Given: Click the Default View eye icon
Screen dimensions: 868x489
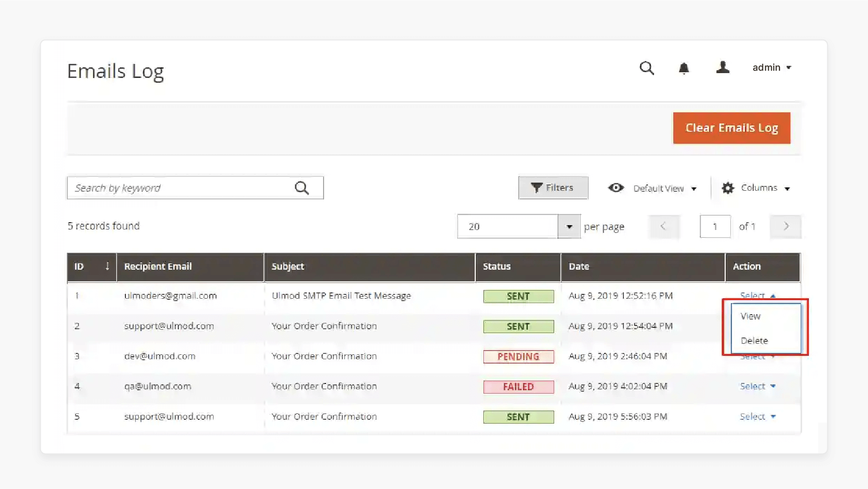Looking at the screenshot, I should (x=616, y=187).
